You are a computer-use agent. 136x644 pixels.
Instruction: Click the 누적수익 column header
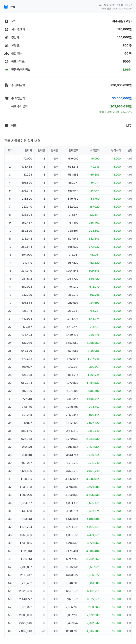point(116,150)
